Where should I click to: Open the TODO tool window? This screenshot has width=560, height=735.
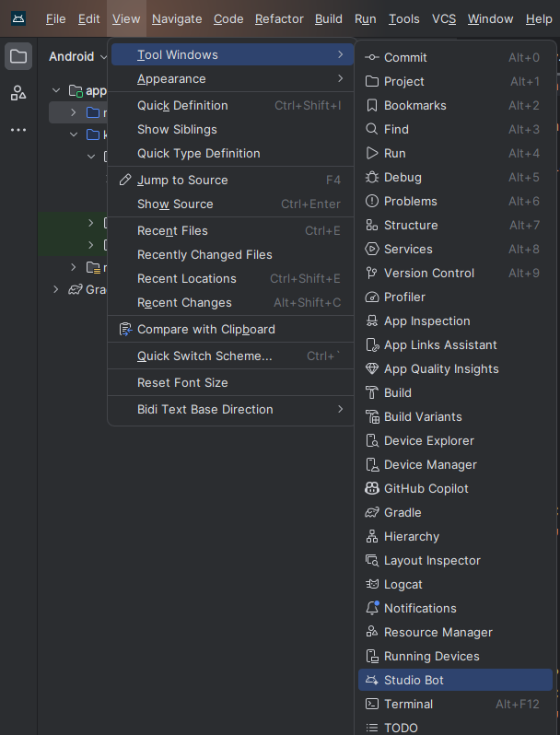click(455, 727)
